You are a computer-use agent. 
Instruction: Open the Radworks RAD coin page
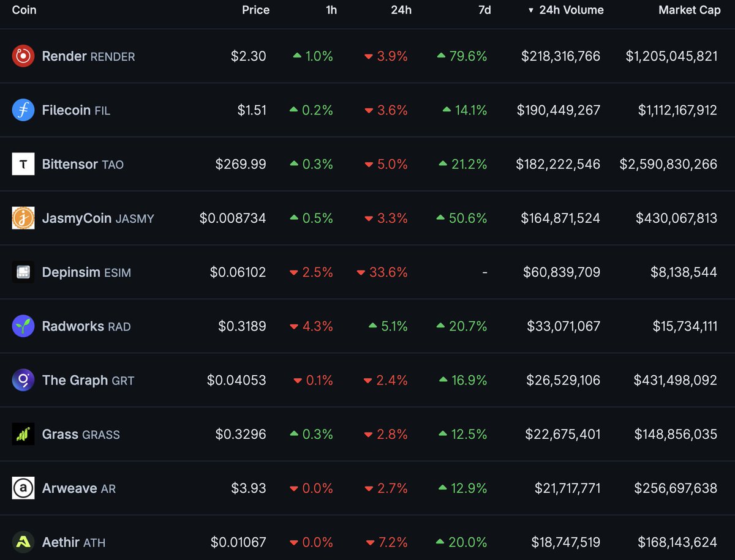[x=86, y=326]
